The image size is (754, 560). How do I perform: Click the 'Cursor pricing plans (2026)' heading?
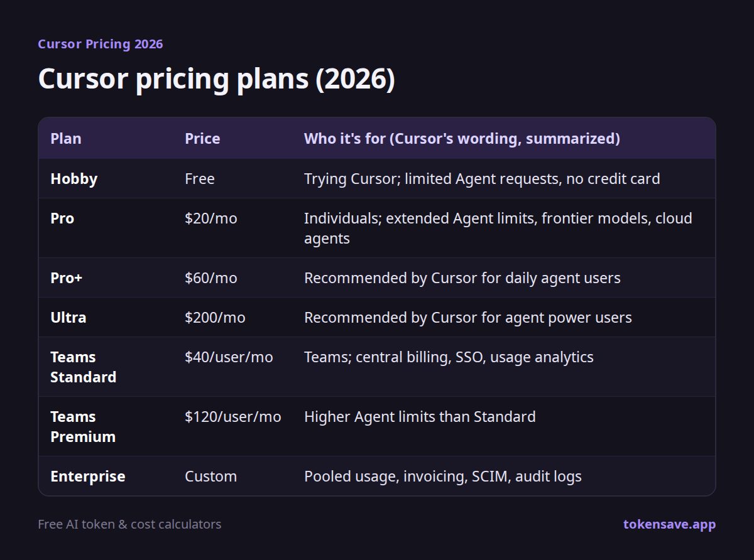pos(216,80)
